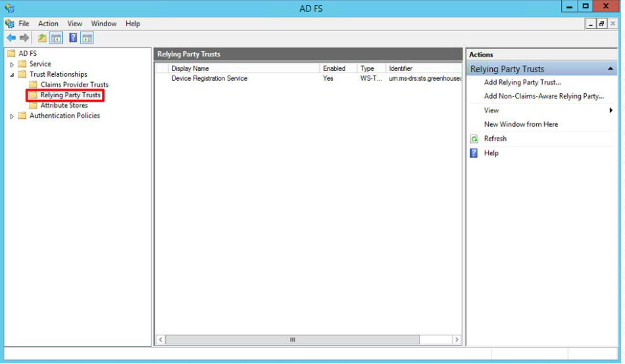This screenshot has width=625, height=364.
Task: Click the blue Help icon in Actions
Action: 474,153
